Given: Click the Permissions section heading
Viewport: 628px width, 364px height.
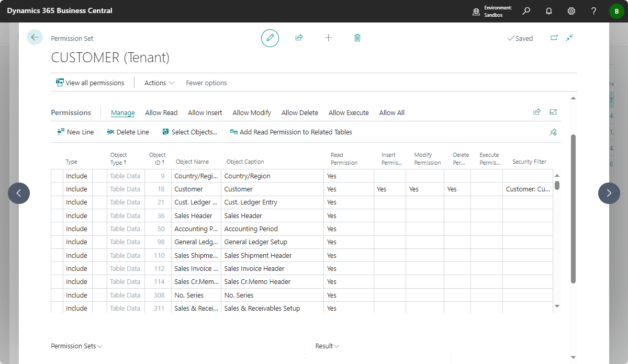Looking at the screenshot, I should tap(71, 112).
